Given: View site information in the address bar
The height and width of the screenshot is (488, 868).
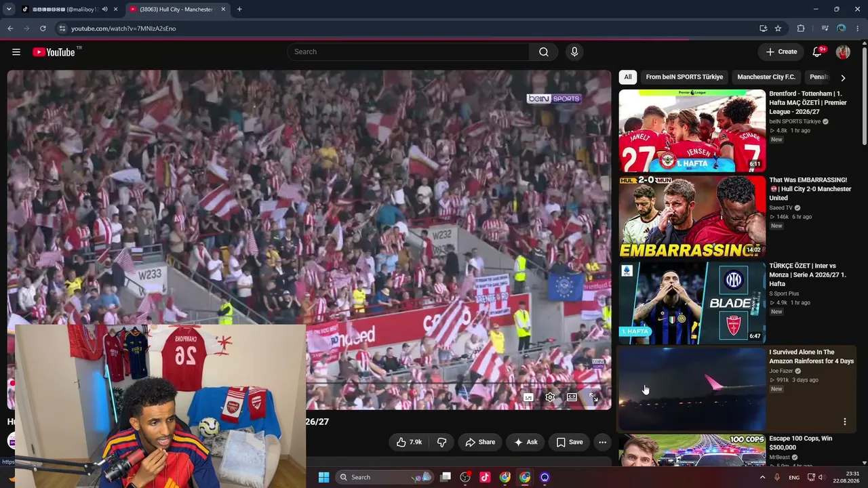Looking at the screenshot, I should (62, 28).
